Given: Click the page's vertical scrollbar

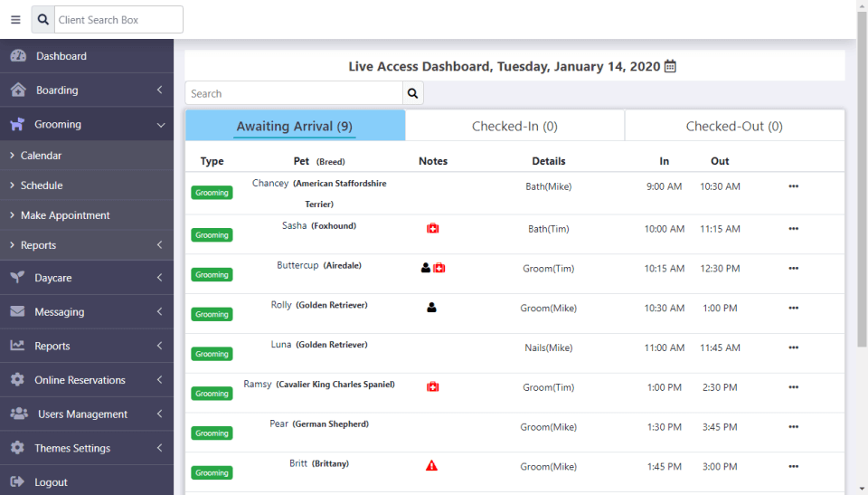Looking at the screenshot, I should pos(862,181).
